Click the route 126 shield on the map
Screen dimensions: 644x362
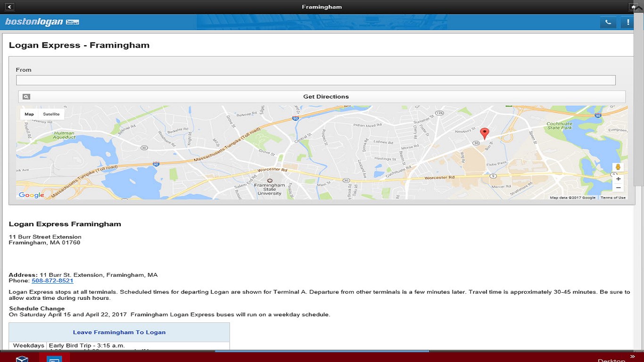coord(439,113)
